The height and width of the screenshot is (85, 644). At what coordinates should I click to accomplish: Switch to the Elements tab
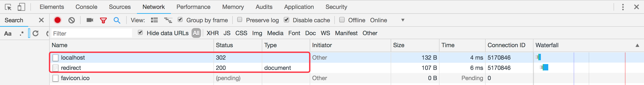click(x=52, y=7)
